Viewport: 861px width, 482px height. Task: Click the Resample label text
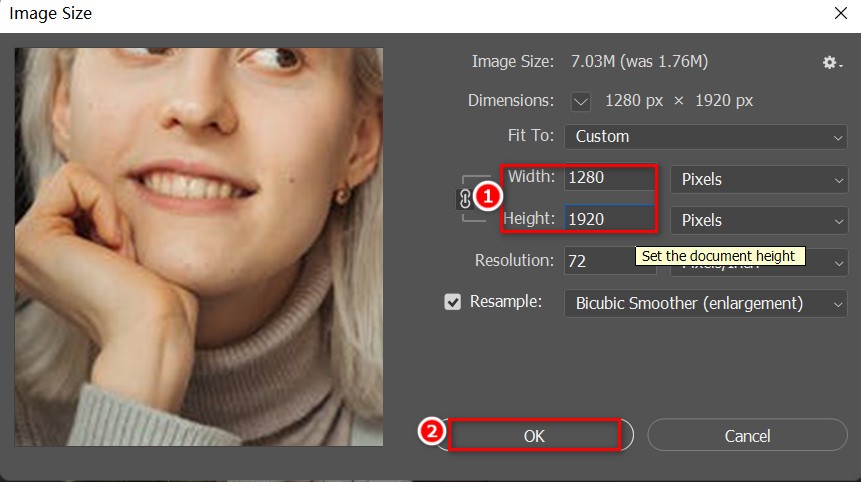506,301
